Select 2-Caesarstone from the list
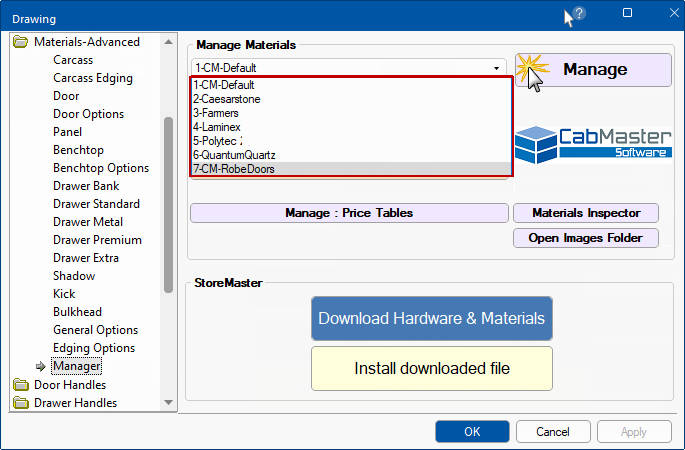Image resolution: width=685 pixels, height=450 pixels. pos(228,99)
